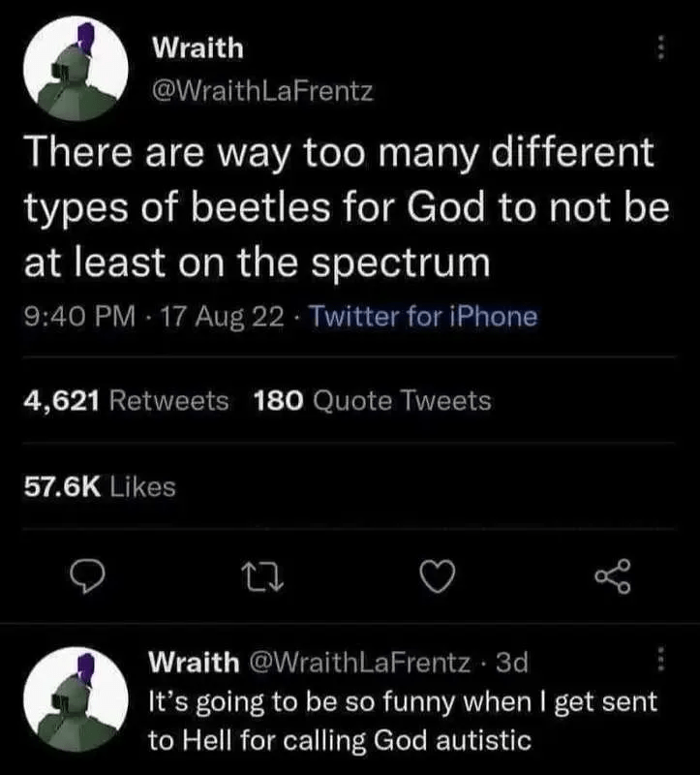
Task: Open the reply tweet's three-dot options menu
Action: [661, 662]
